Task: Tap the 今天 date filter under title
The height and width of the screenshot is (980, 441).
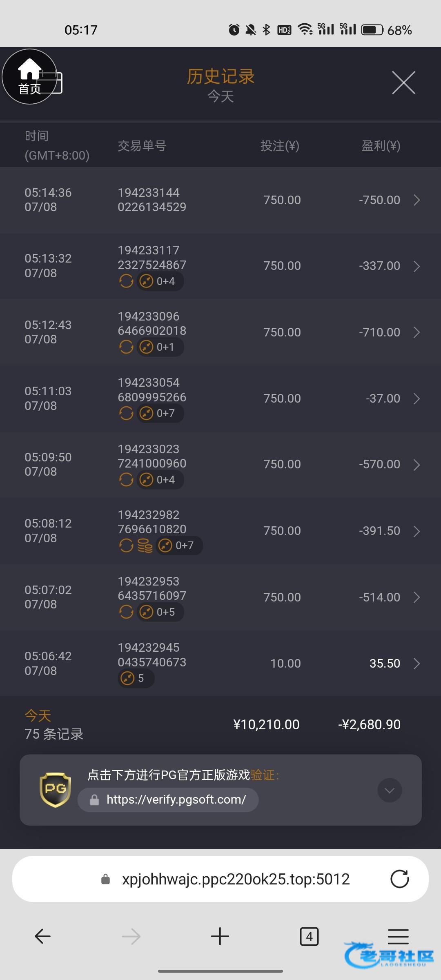Action: (x=220, y=97)
